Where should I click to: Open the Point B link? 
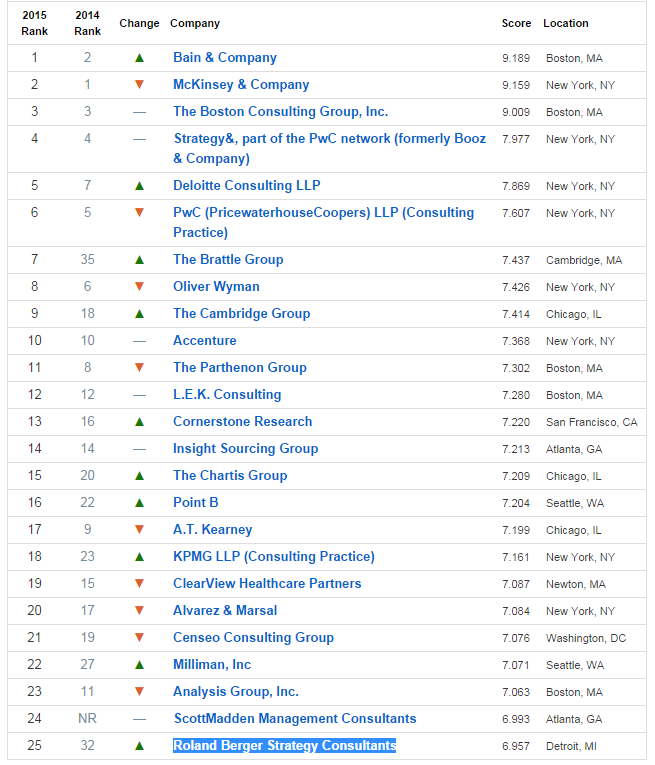tap(196, 503)
